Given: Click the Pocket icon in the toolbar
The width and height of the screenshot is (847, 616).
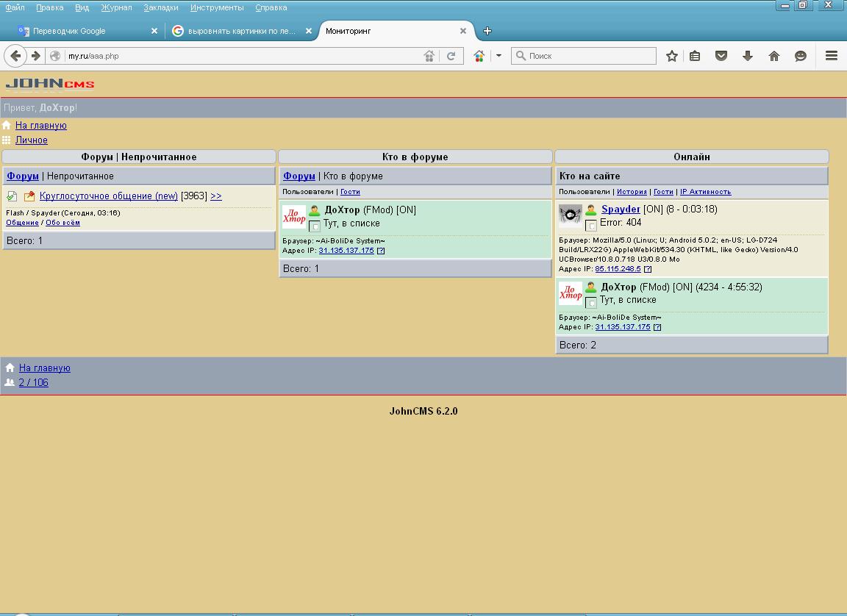Looking at the screenshot, I should click(x=721, y=56).
